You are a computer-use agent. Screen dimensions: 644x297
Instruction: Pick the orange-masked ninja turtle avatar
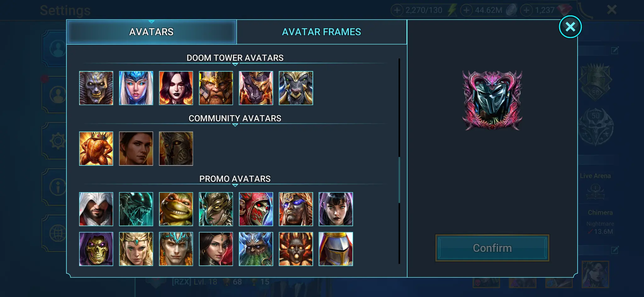tap(176, 209)
